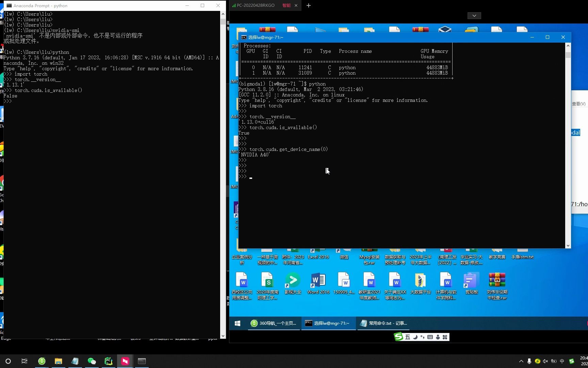Switch to 360导航 task in remote taskbar
The width and height of the screenshot is (588, 368).
click(x=274, y=323)
